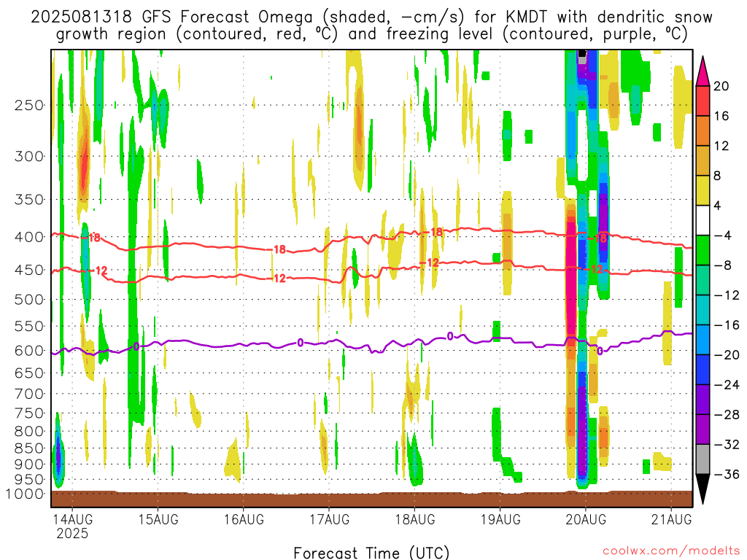Viewport: 747px width, 560px height.
Task: Click the colorbar value label 8
Action: point(718,176)
